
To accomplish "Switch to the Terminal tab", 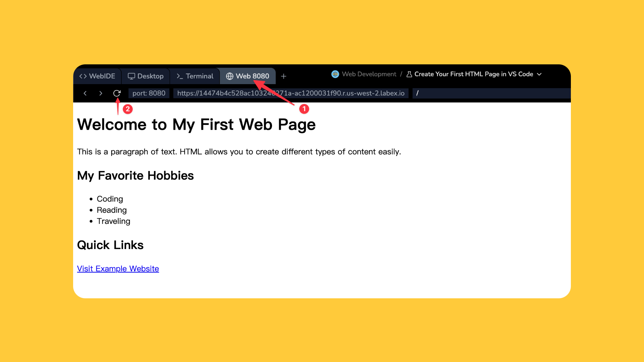I will [195, 76].
